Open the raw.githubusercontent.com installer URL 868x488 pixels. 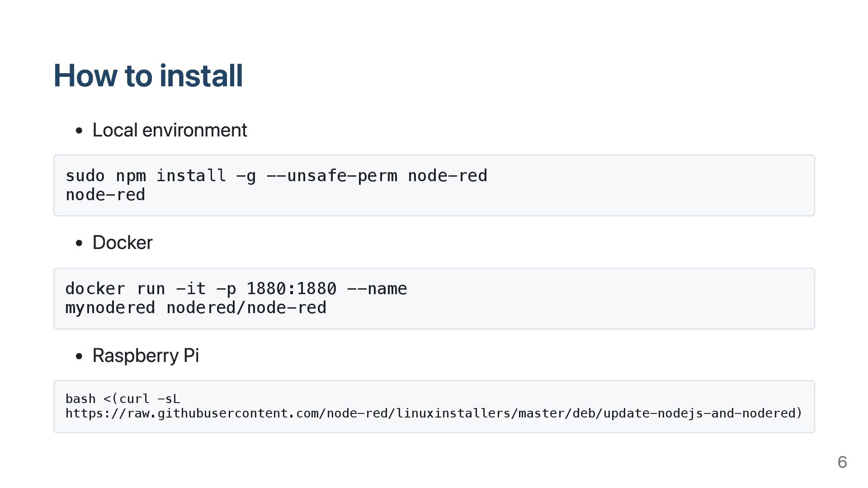tap(433, 413)
